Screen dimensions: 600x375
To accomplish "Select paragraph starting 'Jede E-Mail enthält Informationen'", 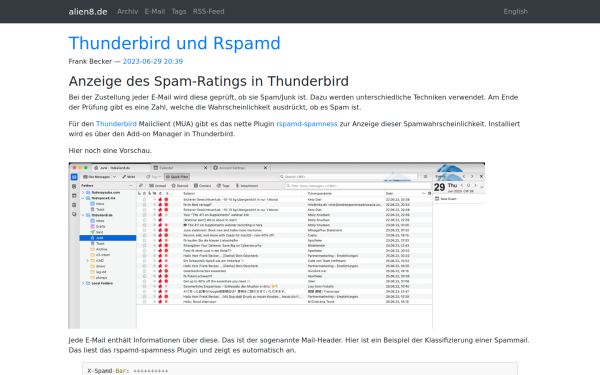I will click(x=299, y=345).
